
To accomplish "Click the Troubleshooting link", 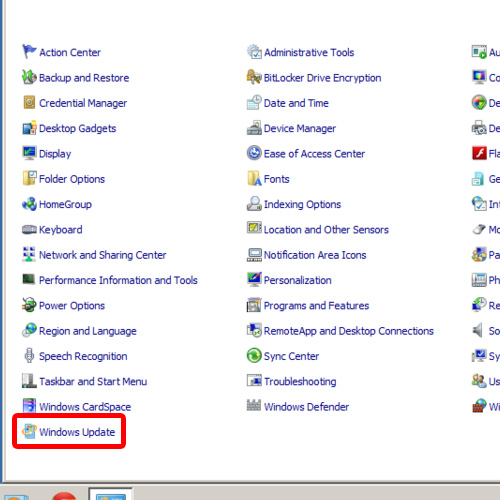I will click(x=300, y=381).
